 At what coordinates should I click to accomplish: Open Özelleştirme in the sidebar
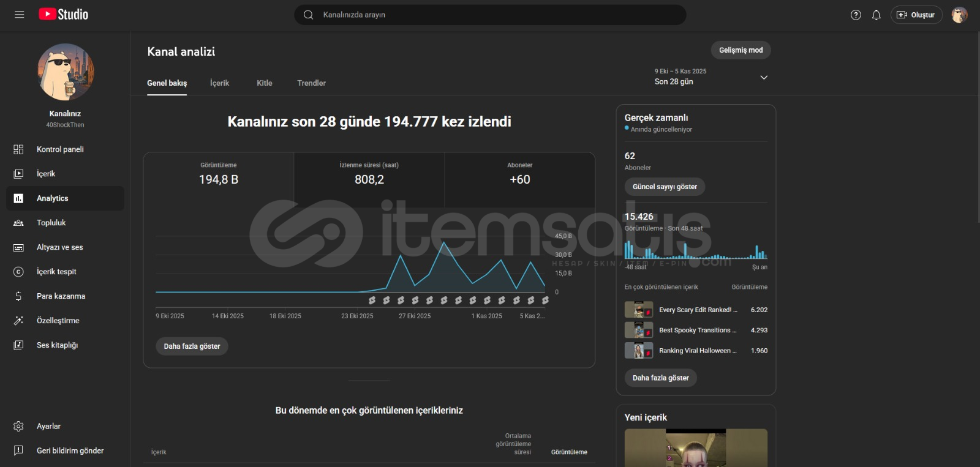[65, 321]
